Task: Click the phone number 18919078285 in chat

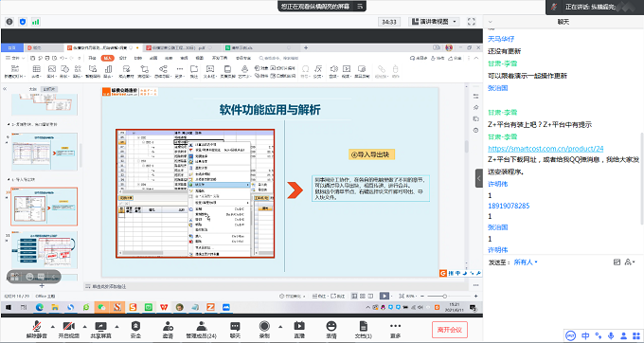Action: [509, 206]
